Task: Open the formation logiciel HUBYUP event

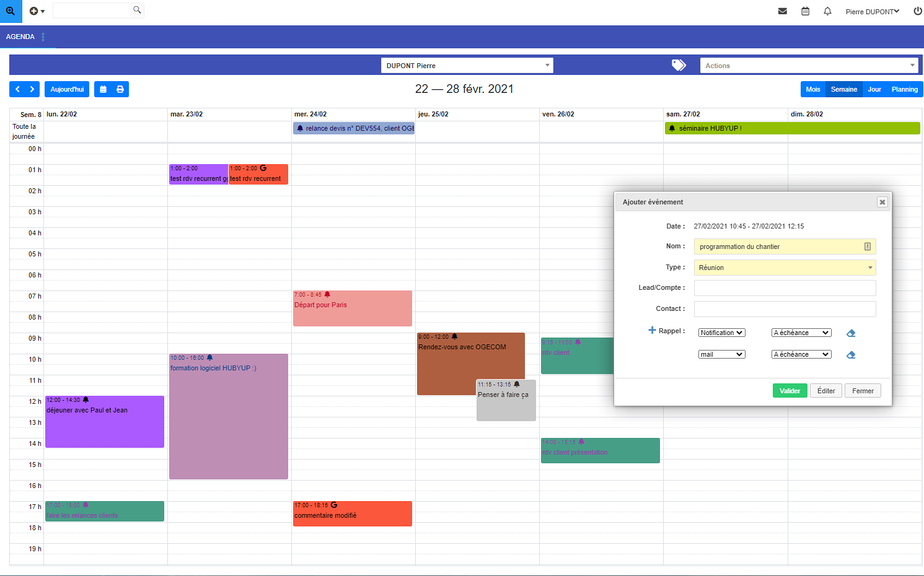Action: [229, 416]
